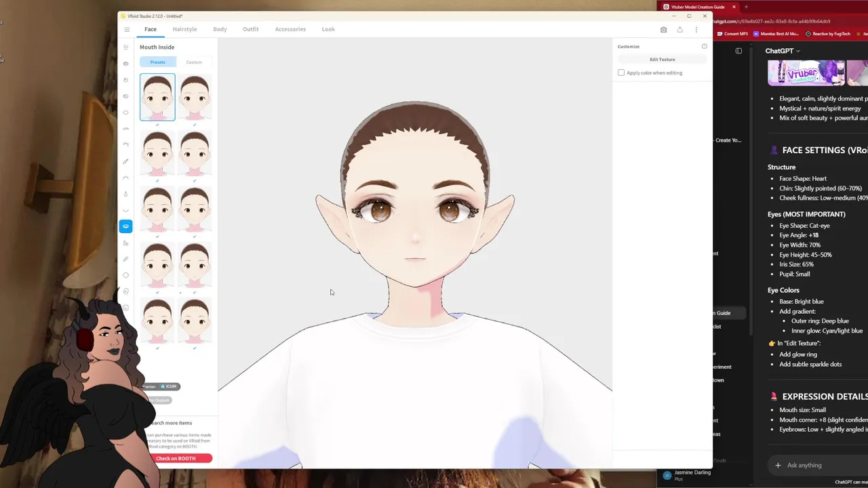868x488 pixels.
Task: Switch to the Outfit tab
Action: [251, 29]
